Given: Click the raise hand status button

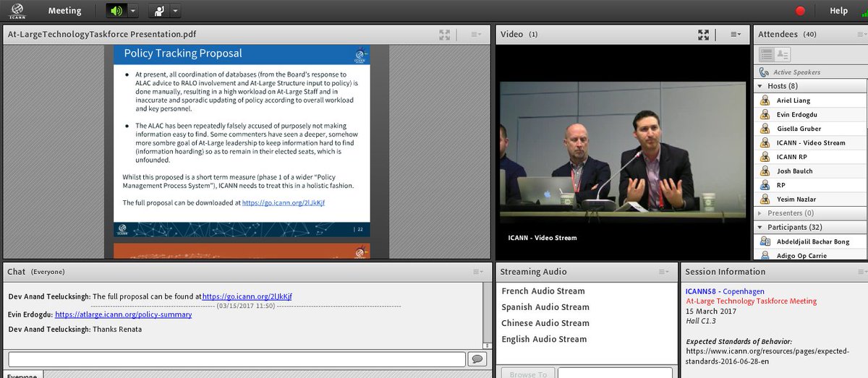Looking at the screenshot, I should tap(159, 11).
